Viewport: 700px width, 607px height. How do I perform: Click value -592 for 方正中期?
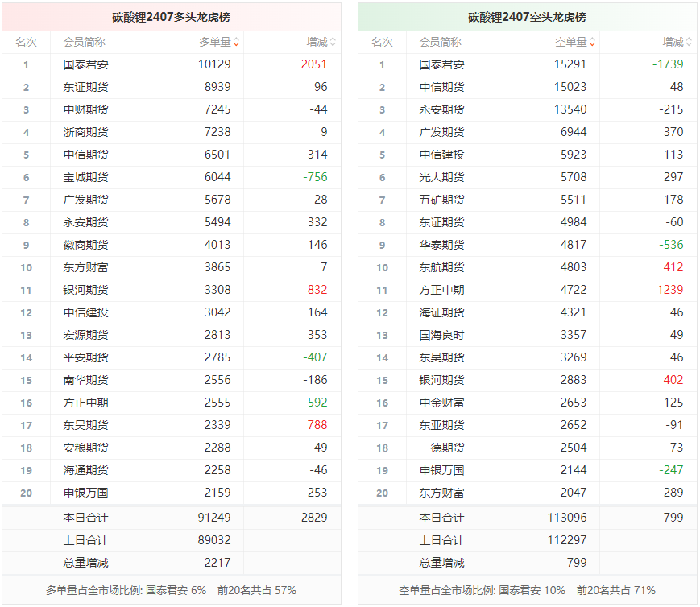315,403
